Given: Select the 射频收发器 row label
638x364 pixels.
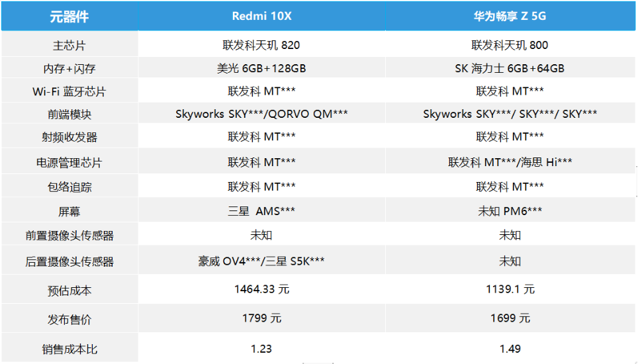Looking at the screenshot, I should tap(69, 137).
